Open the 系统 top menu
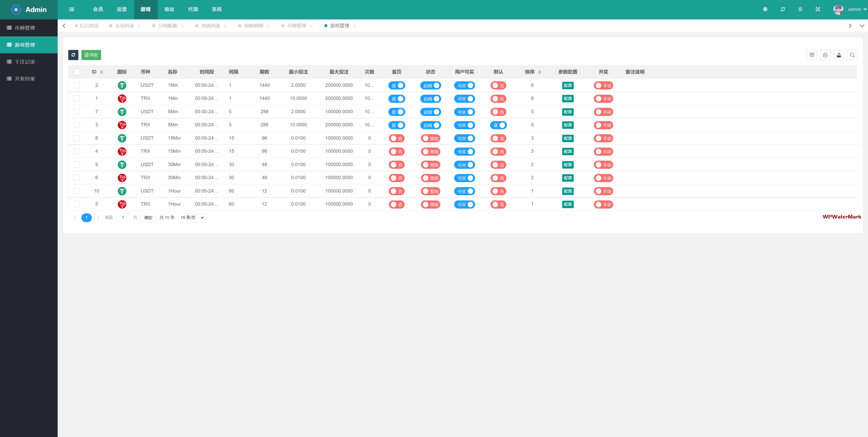The image size is (868, 437). point(217,9)
